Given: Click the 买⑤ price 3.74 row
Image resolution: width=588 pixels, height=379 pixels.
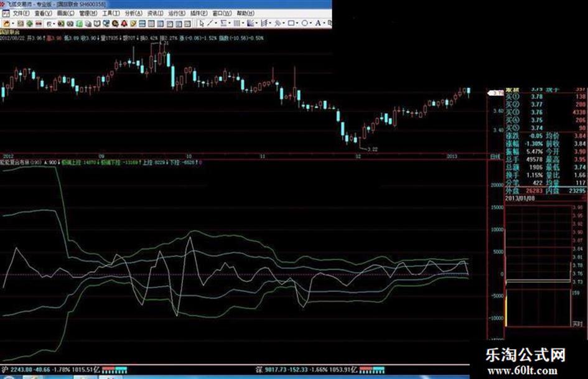Looking at the screenshot, I should (x=546, y=128).
